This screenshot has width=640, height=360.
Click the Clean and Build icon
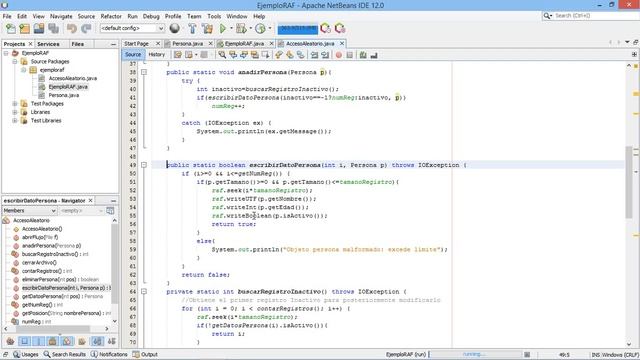click(x=207, y=29)
